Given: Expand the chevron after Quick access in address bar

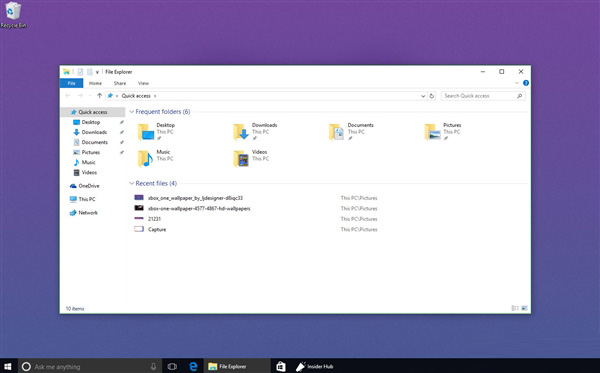Looking at the screenshot, I should 155,96.
